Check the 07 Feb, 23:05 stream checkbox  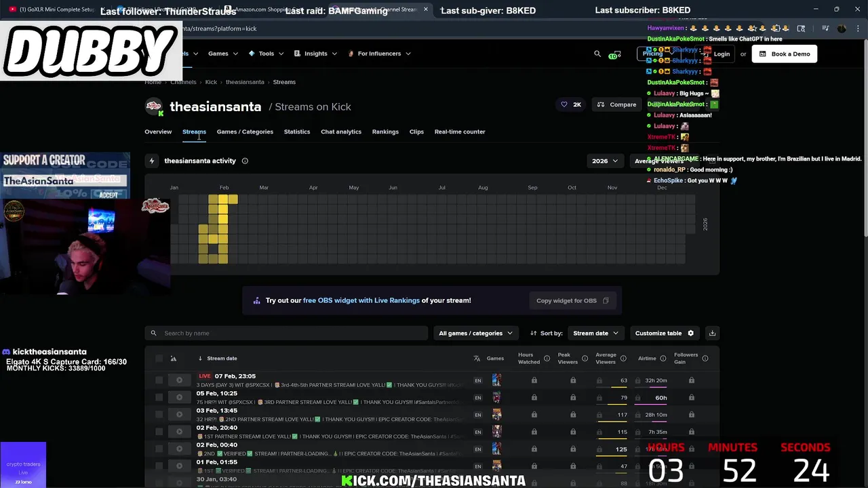tap(159, 380)
